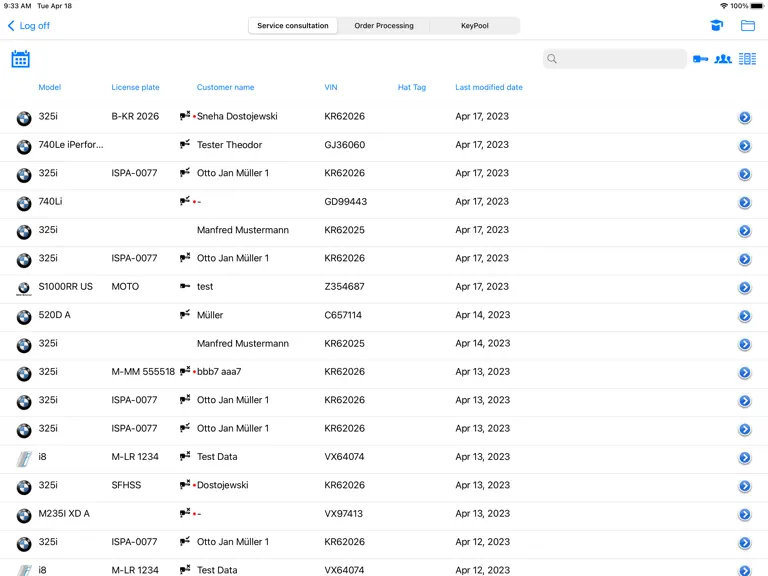Click key icon beside Müller
This screenshot has height=576, width=768.
[x=185, y=314]
